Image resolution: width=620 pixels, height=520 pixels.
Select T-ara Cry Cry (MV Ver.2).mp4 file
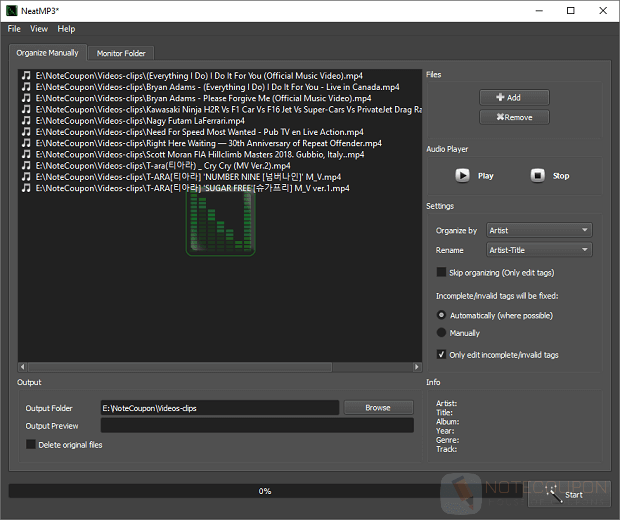coord(163,165)
